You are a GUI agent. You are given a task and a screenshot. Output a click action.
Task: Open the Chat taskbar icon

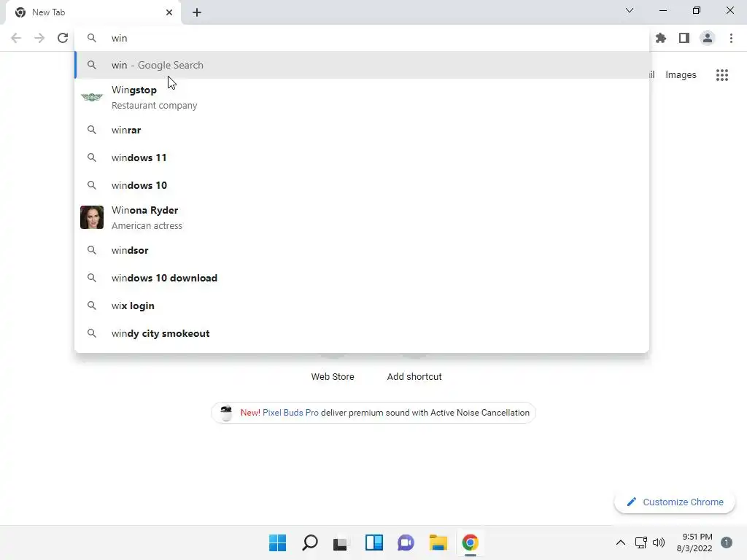pos(406,542)
